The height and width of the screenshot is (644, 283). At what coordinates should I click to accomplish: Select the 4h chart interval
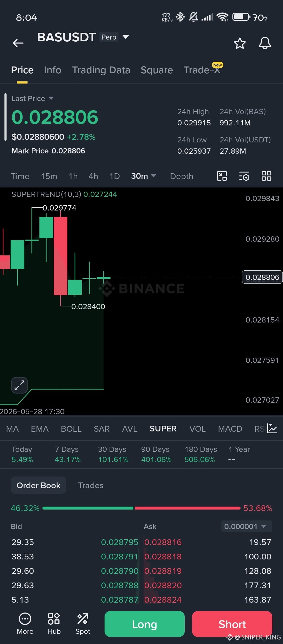coord(93,176)
